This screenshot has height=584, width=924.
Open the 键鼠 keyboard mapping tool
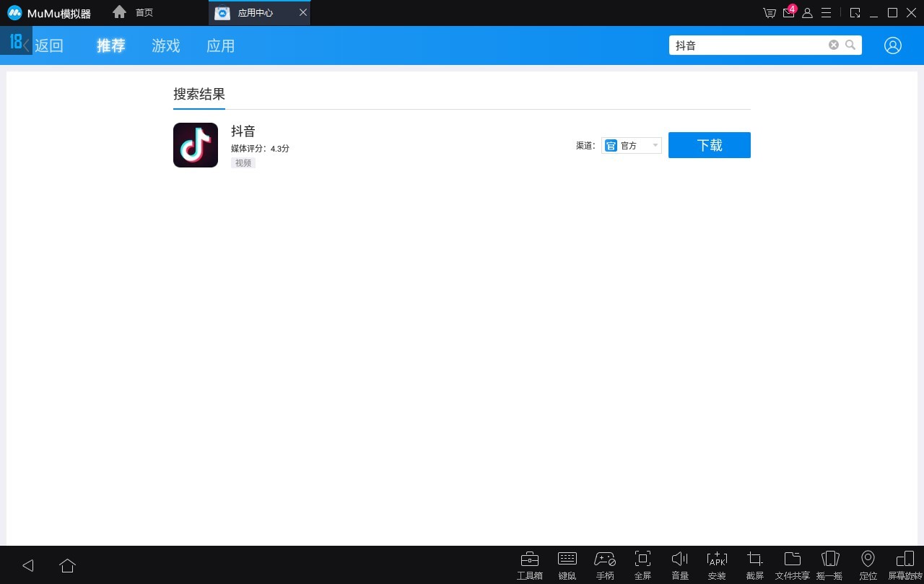click(x=567, y=565)
